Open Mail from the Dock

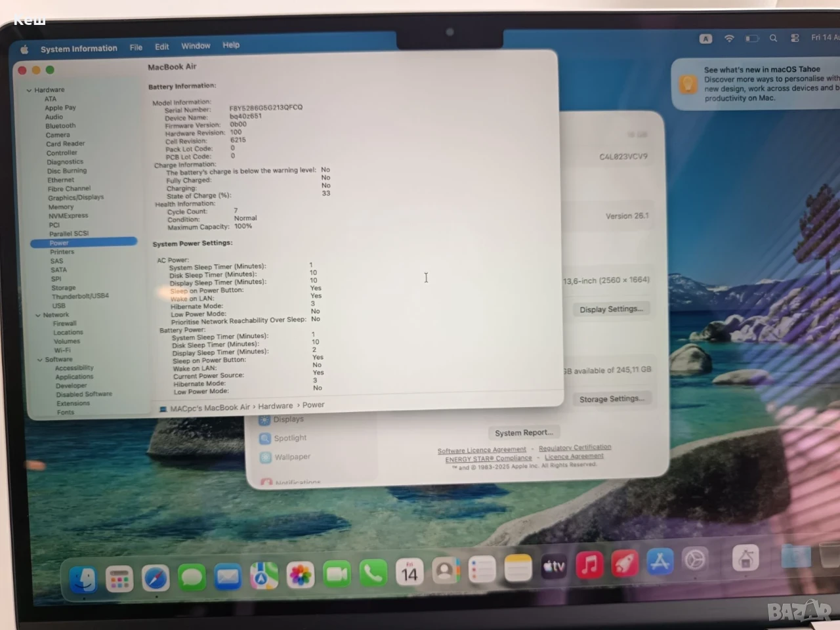(x=228, y=577)
